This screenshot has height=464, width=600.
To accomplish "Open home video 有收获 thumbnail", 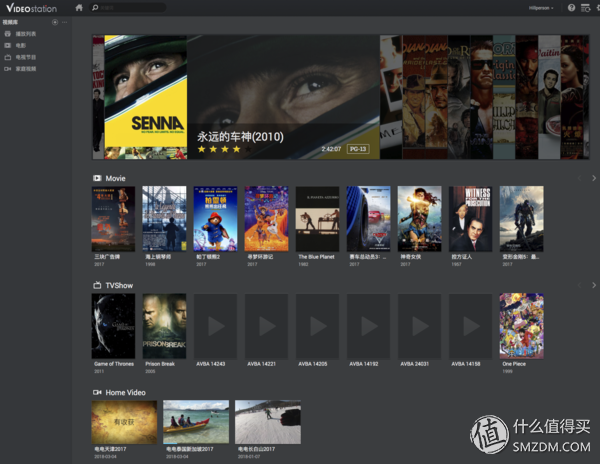I will click(x=124, y=422).
